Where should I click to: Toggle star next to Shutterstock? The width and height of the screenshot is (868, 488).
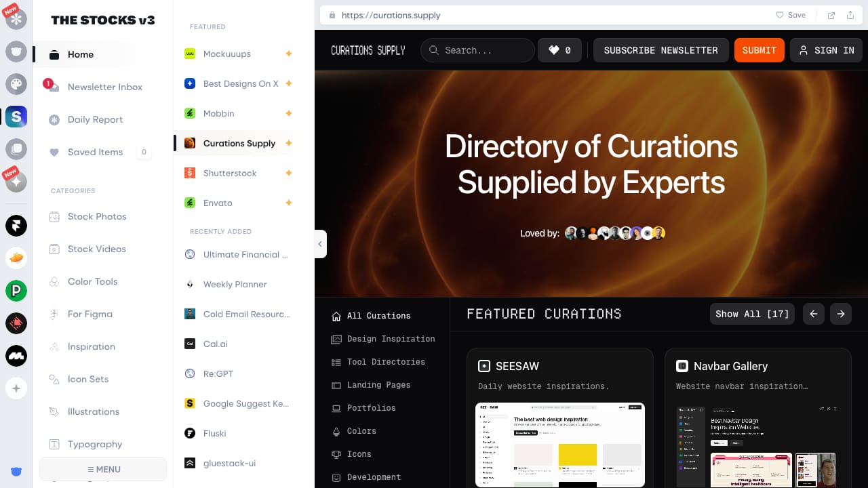[x=288, y=173]
